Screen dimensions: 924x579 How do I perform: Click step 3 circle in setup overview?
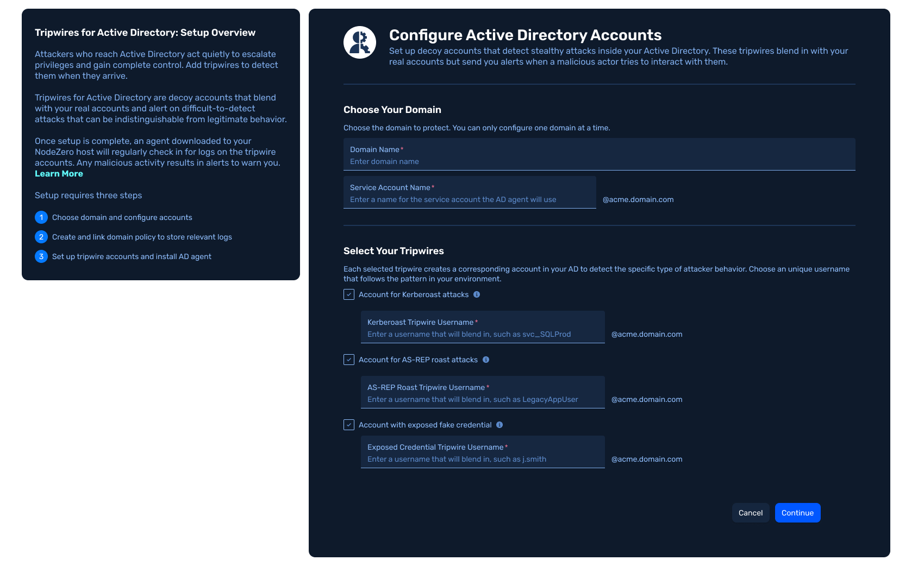(x=41, y=256)
